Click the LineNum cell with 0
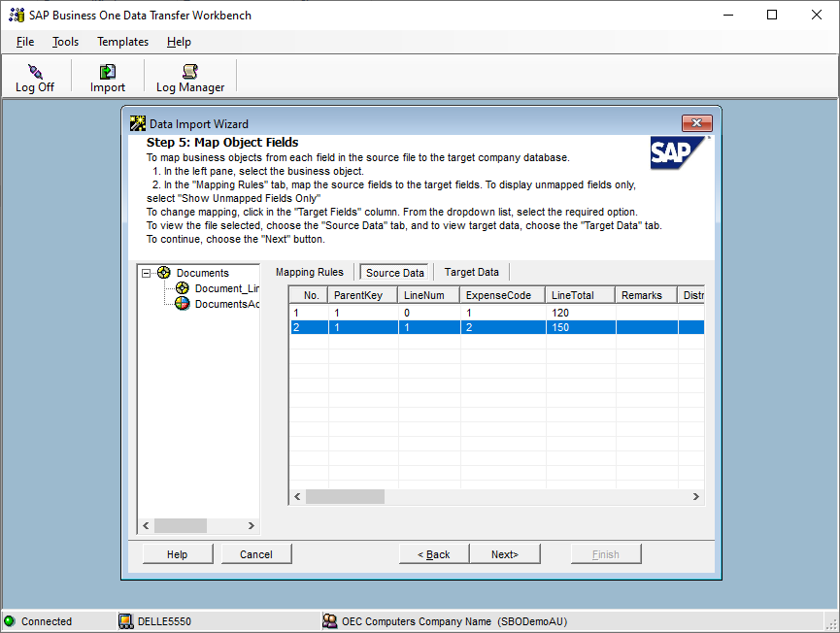This screenshot has width=840, height=633. pyautogui.click(x=429, y=313)
